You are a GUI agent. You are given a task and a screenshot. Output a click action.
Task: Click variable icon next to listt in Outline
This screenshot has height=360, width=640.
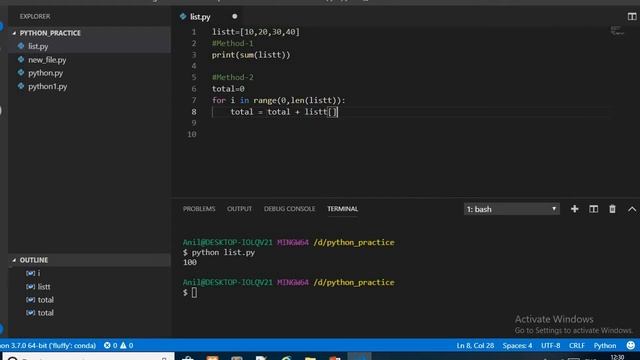click(30, 287)
